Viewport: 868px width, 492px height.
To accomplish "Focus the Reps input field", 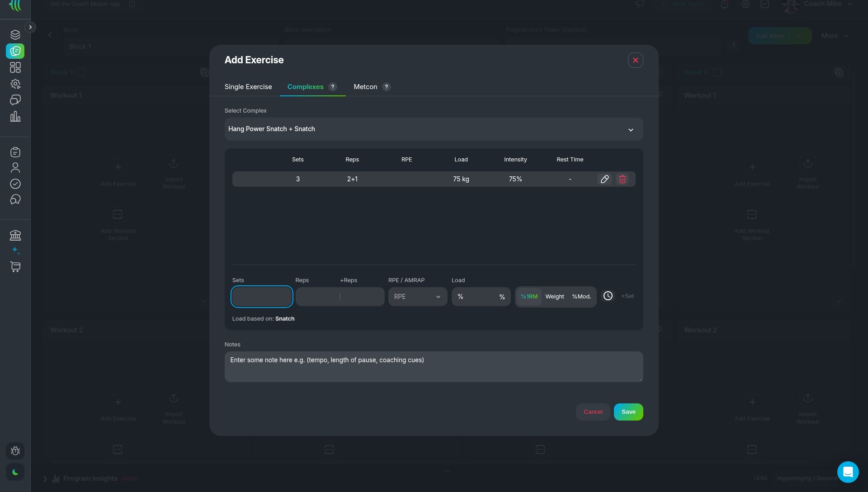I will [318, 297].
